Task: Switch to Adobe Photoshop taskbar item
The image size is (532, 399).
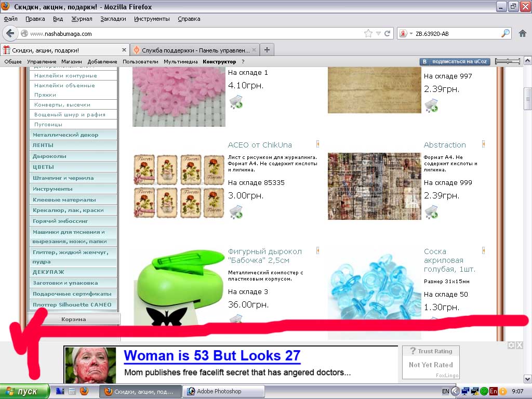Action: point(223,391)
